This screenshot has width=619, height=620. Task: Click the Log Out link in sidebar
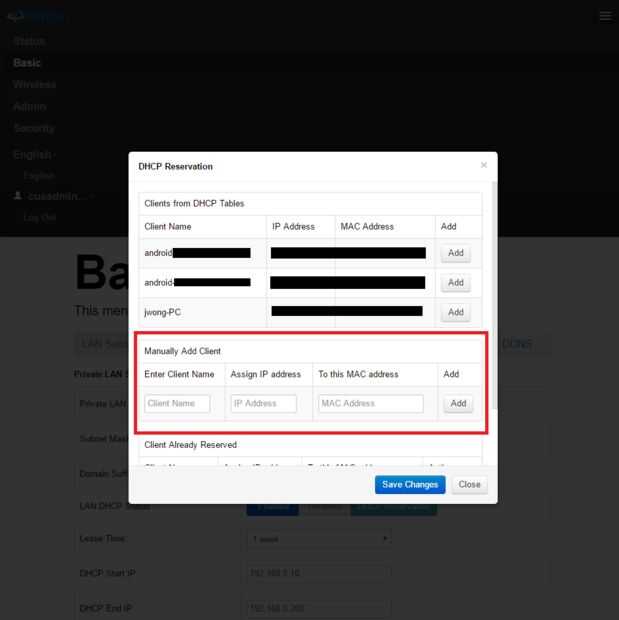[x=40, y=217]
